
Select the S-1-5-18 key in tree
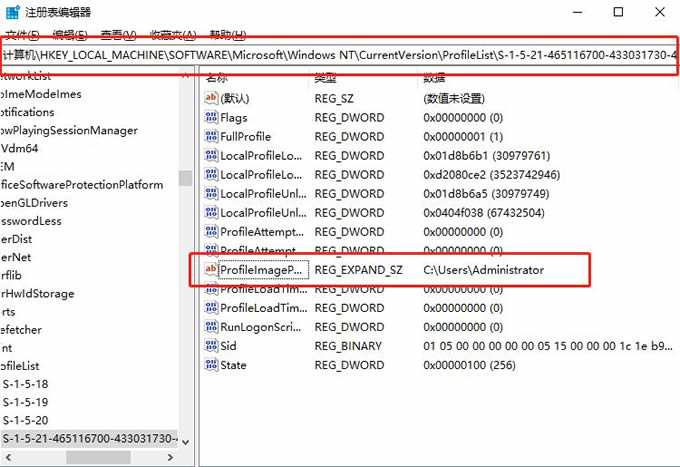click(x=26, y=383)
